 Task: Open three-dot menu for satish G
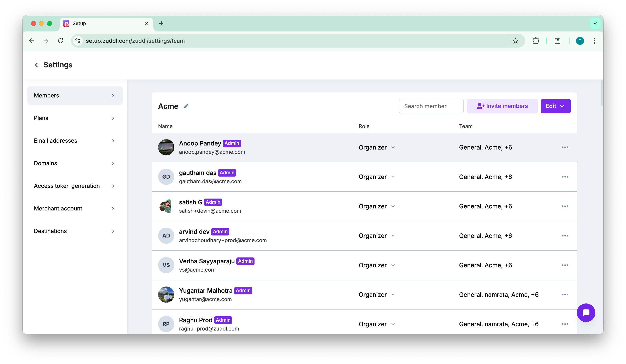[x=565, y=206]
